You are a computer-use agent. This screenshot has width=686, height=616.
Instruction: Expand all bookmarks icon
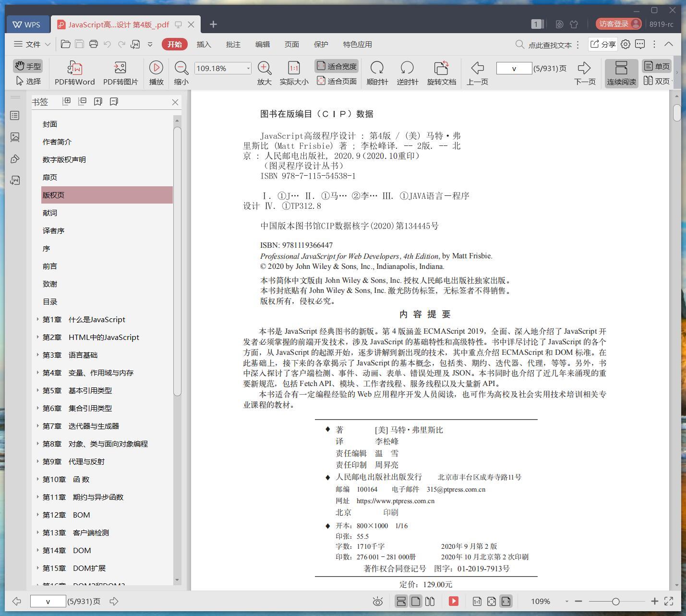pos(66,101)
